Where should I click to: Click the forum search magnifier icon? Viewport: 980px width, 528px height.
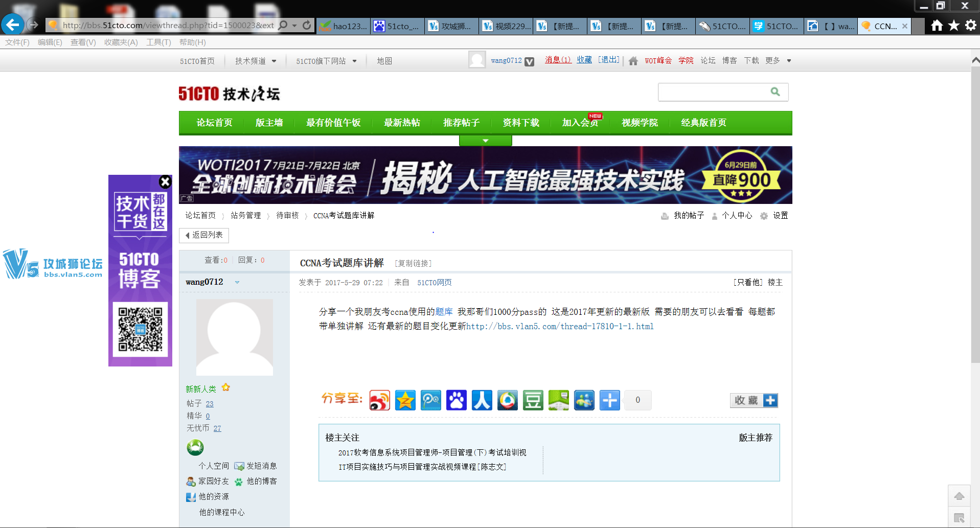775,92
